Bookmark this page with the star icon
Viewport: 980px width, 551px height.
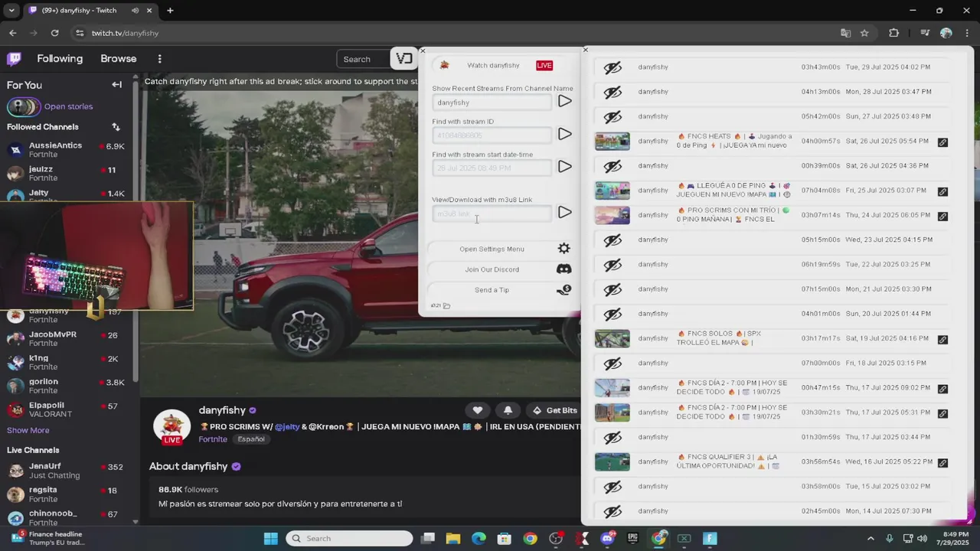(864, 33)
